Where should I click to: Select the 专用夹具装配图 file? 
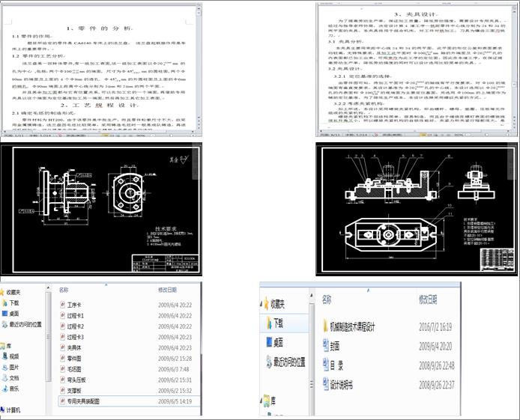(130, 401)
